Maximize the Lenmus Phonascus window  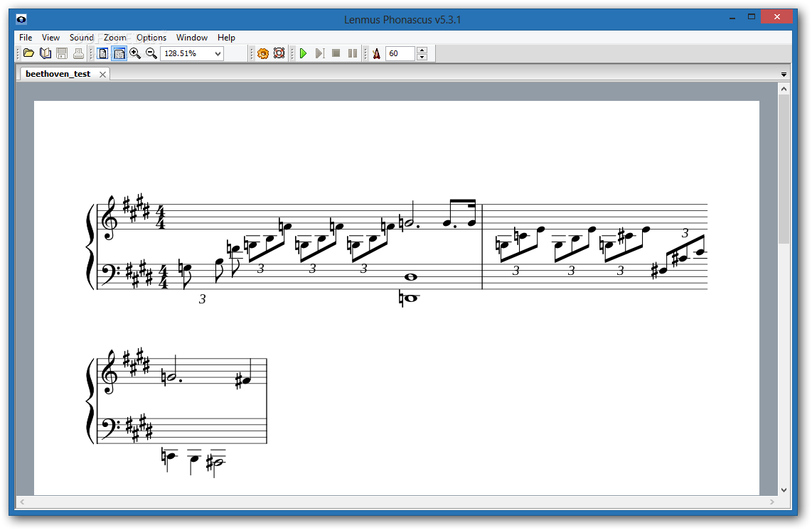click(x=752, y=17)
